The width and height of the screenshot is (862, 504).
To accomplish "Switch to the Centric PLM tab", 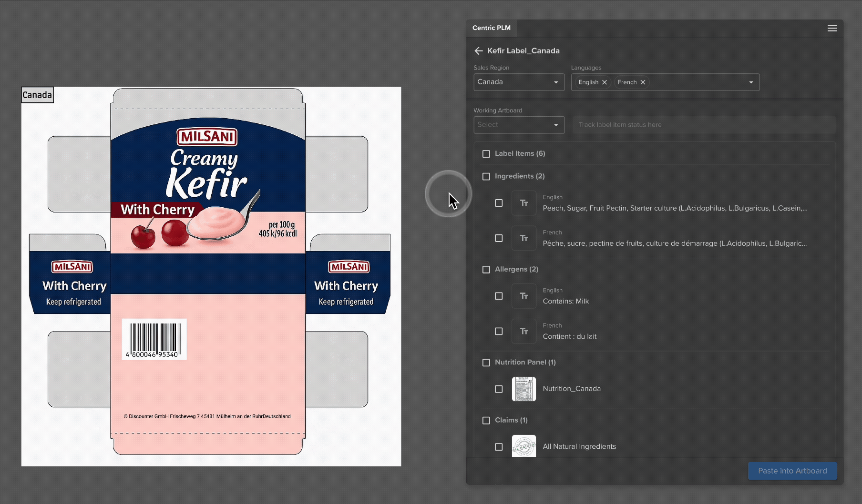I will pyautogui.click(x=492, y=28).
